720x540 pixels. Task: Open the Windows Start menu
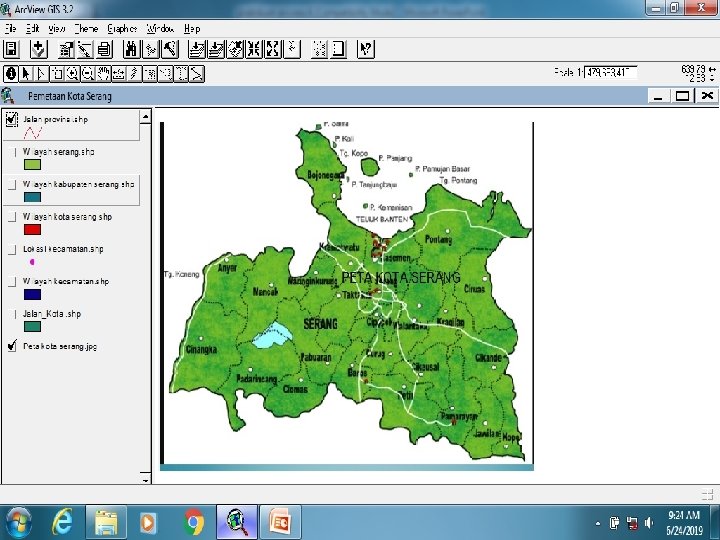(x=19, y=523)
